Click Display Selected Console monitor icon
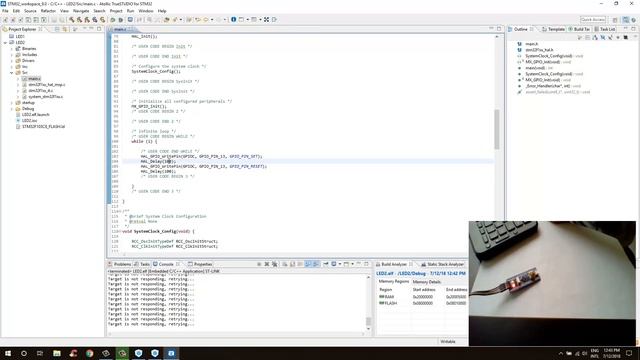This screenshot has height=360, width=640. [333, 264]
